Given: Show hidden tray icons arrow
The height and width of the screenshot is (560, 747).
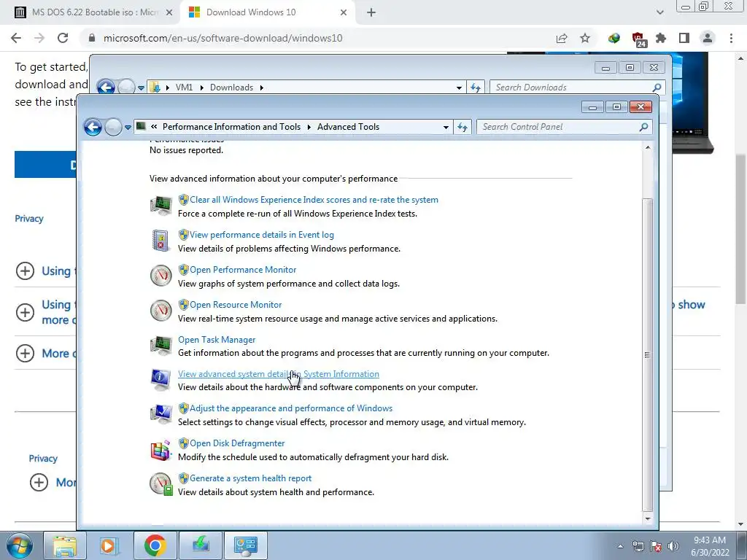Looking at the screenshot, I should (x=620, y=546).
